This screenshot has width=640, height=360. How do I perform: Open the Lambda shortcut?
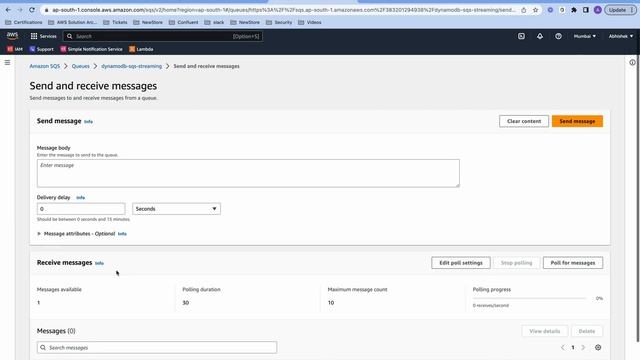point(141,49)
